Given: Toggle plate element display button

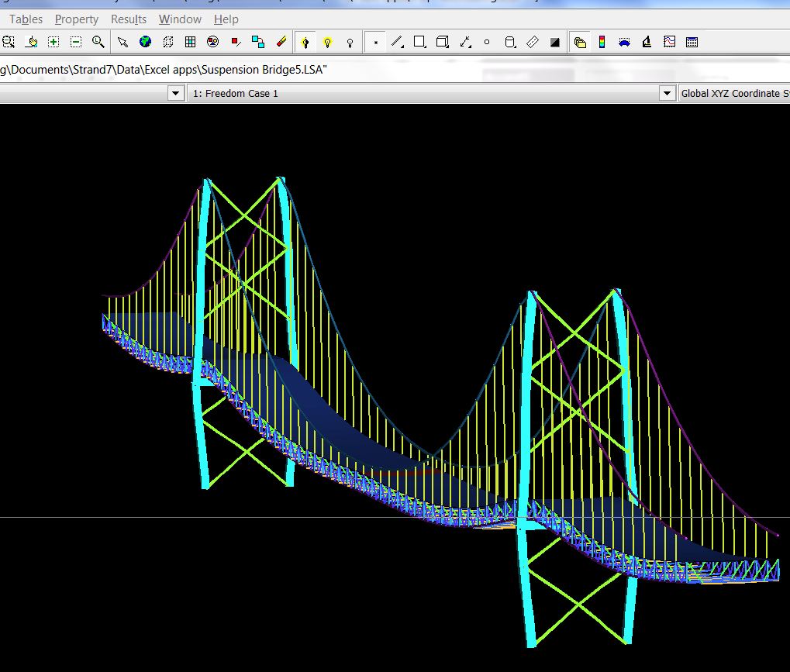Looking at the screenshot, I should click(x=419, y=42).
